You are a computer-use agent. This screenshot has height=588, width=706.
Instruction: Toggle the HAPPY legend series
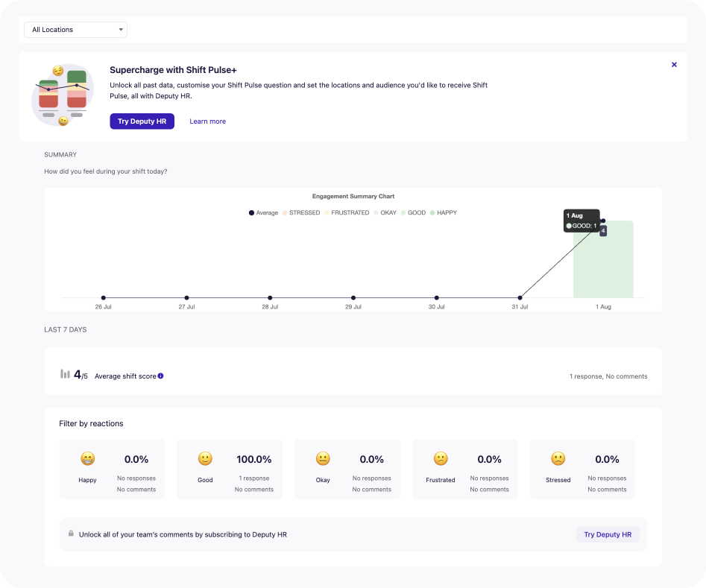[444, 212]
